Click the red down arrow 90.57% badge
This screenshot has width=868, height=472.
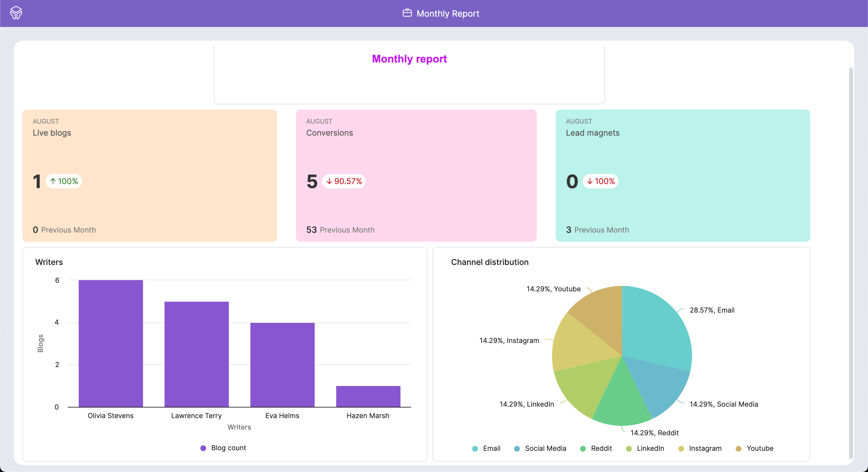344,181
